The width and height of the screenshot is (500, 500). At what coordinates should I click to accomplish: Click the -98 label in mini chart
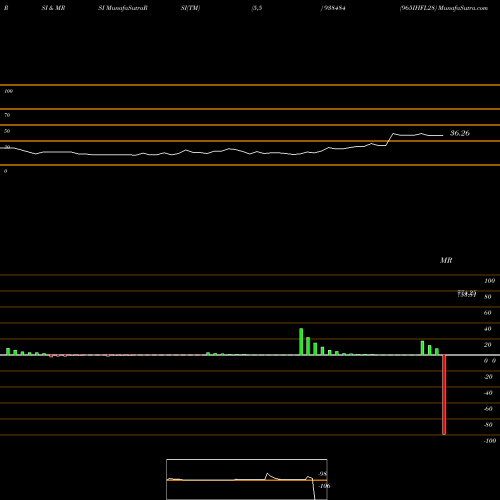pyautogui.click(x=322, y=474)
